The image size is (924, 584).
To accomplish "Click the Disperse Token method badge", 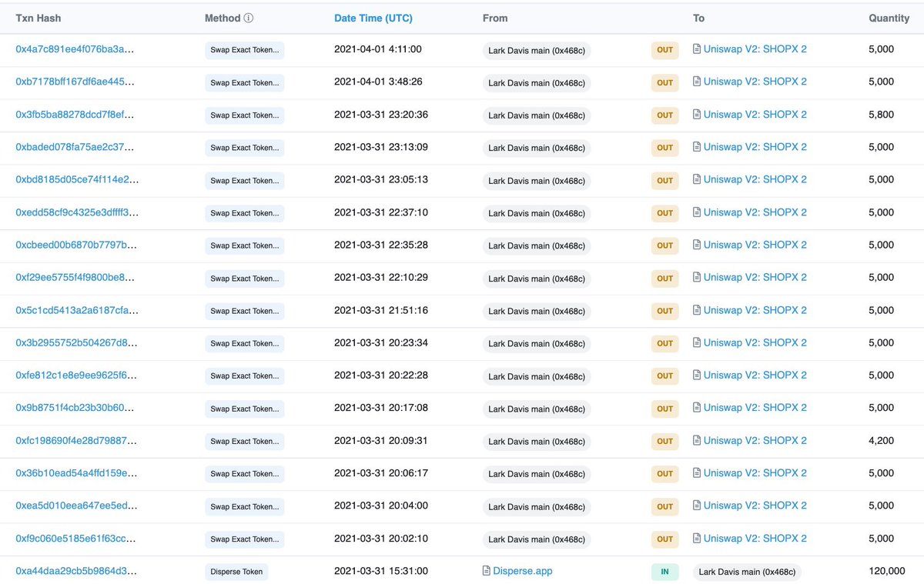I will tap(236, 572).
